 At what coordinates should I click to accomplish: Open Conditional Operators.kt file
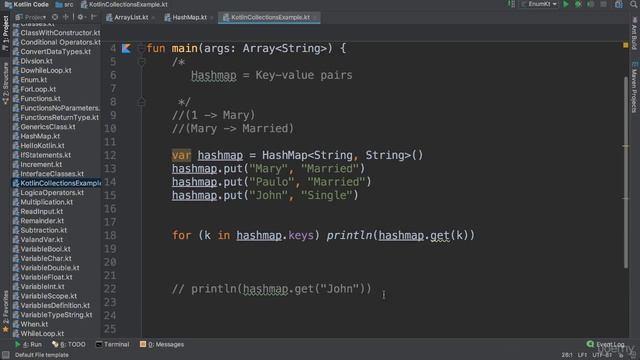56,42
